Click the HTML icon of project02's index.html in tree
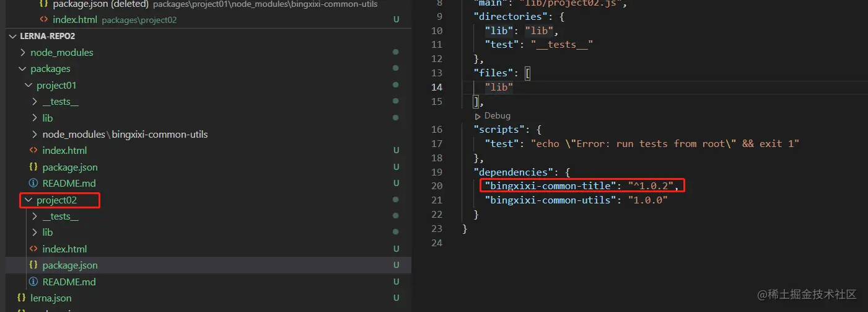868x312 pixels. (x=33, y=249)
